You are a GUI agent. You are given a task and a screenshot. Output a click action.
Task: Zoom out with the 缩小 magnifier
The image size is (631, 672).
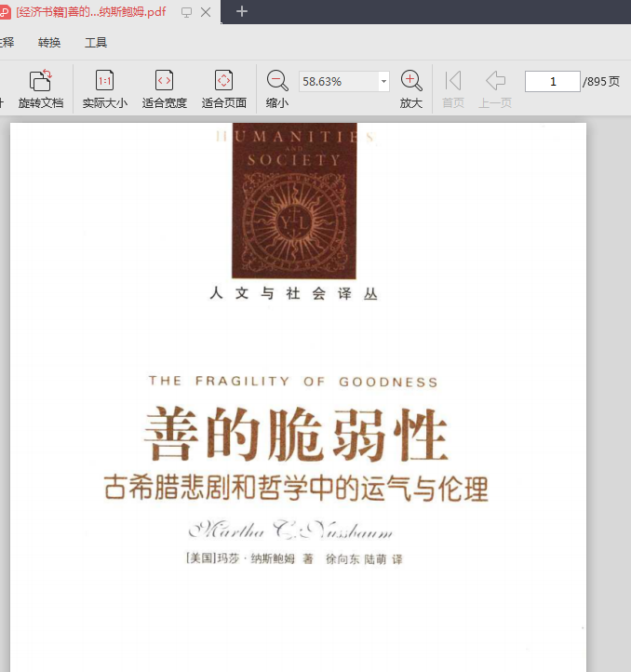[x=277, y=81]
